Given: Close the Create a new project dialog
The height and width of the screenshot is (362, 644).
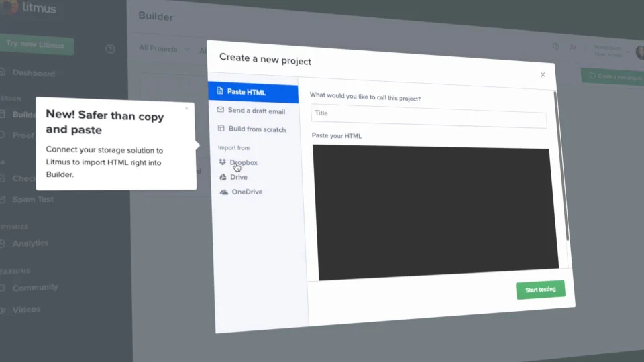Looking at the screenshot, I should (x=543, y=74).
